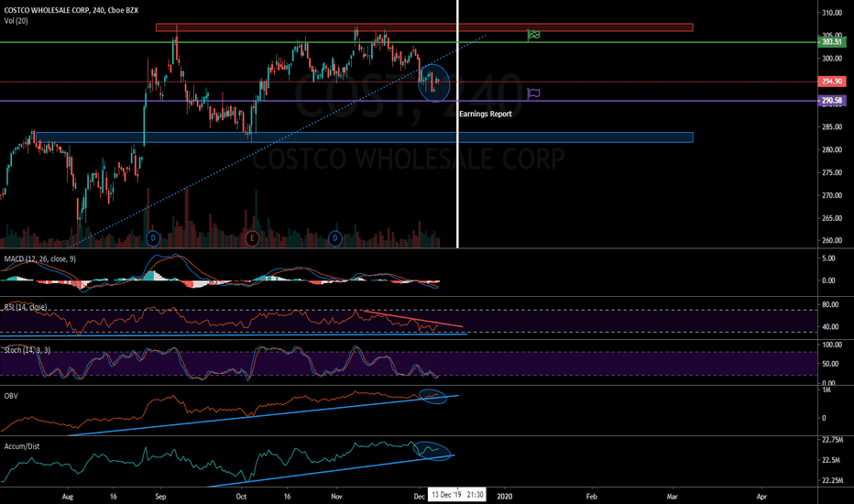Click the Feb label on time axis

pos(591,497)
